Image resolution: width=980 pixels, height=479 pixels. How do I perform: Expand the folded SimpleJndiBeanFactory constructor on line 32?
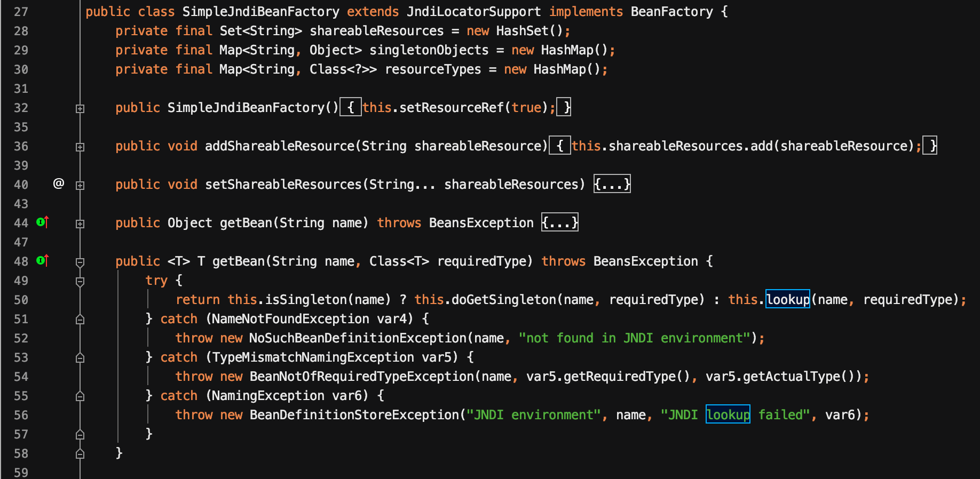click(x=80, y=109)
